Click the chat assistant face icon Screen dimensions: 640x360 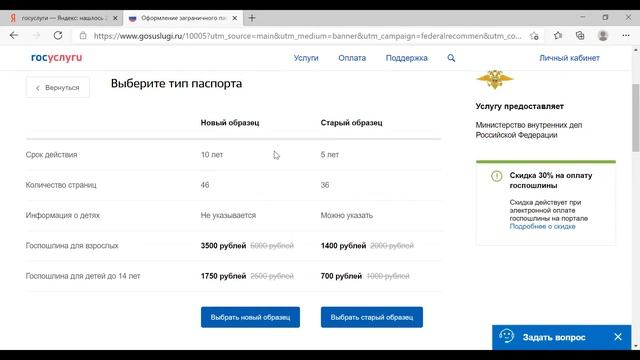506,336
